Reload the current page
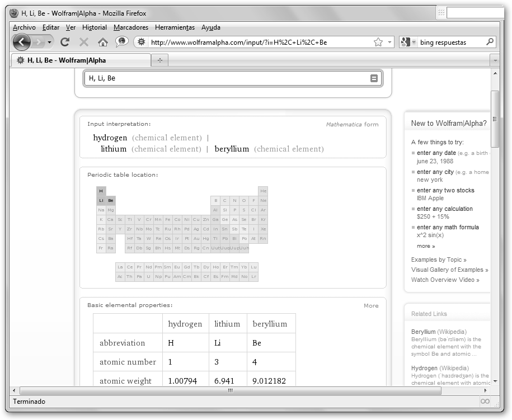The height and width of the screenshot is (420, 512). tap(65, 42)
